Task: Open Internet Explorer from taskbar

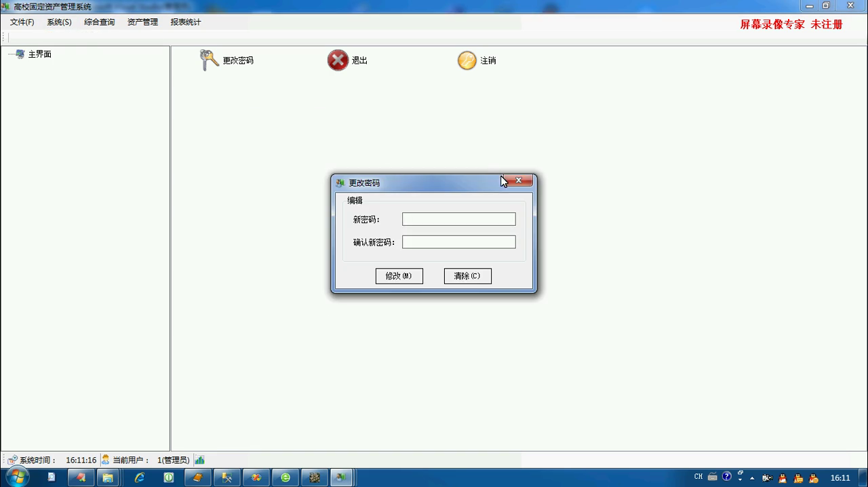Action: point(139,478)
